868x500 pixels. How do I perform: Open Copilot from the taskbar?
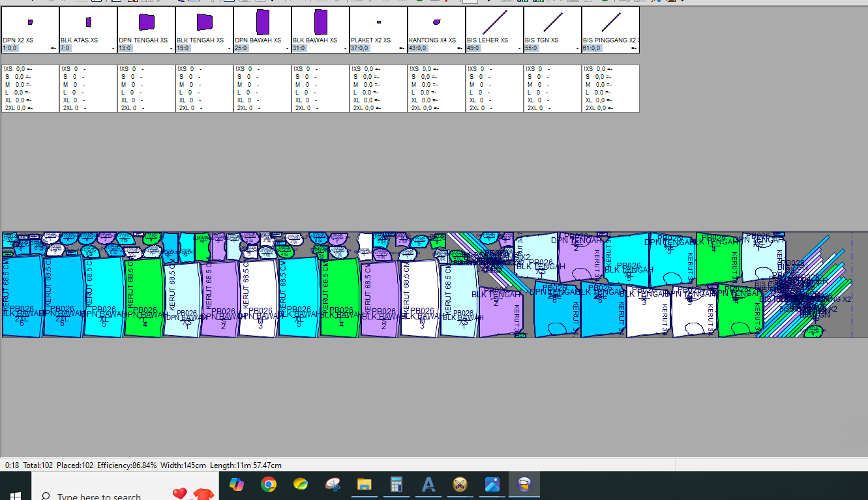click(236, 484)
